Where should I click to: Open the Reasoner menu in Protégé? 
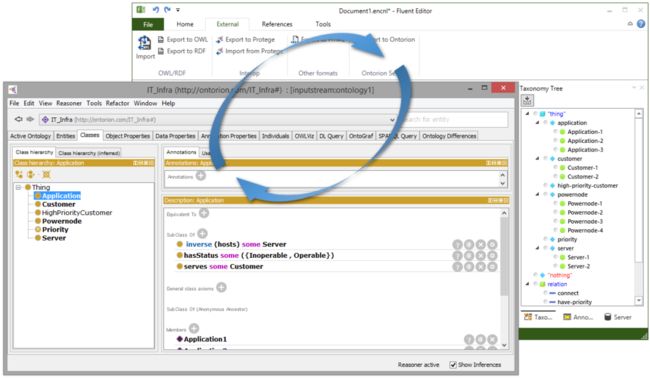pyautogui.click(x=69, y=103)
